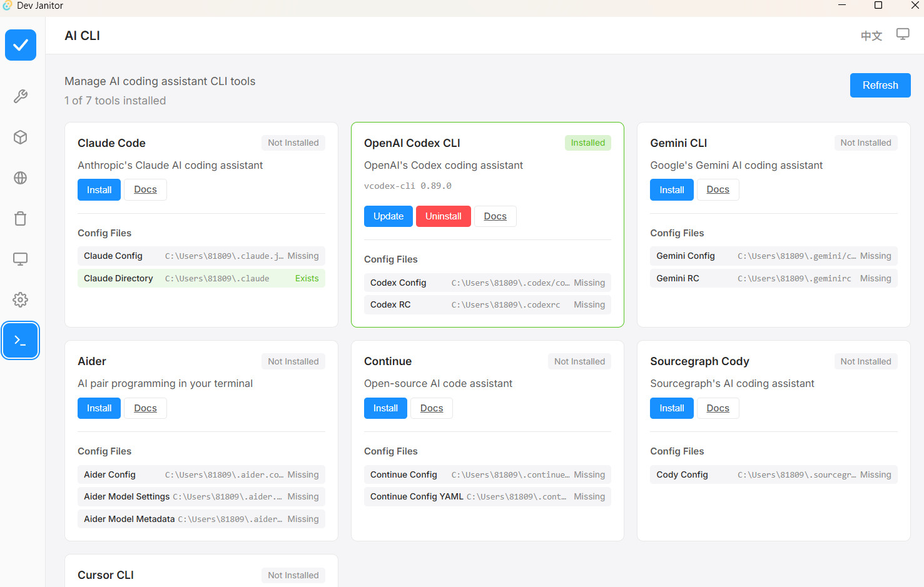Install Aider
Viewport: 924px width, 587px height.
[99, 408]
